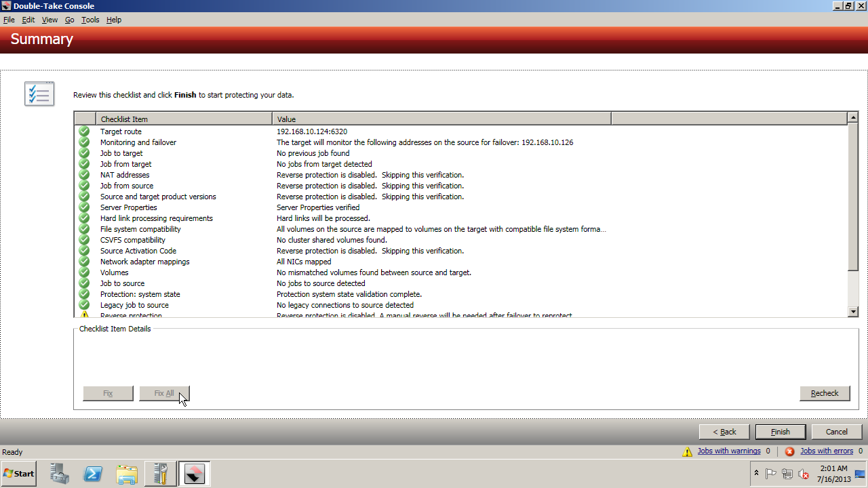
Task: Click the Fix All button
Action: point(164,393)
